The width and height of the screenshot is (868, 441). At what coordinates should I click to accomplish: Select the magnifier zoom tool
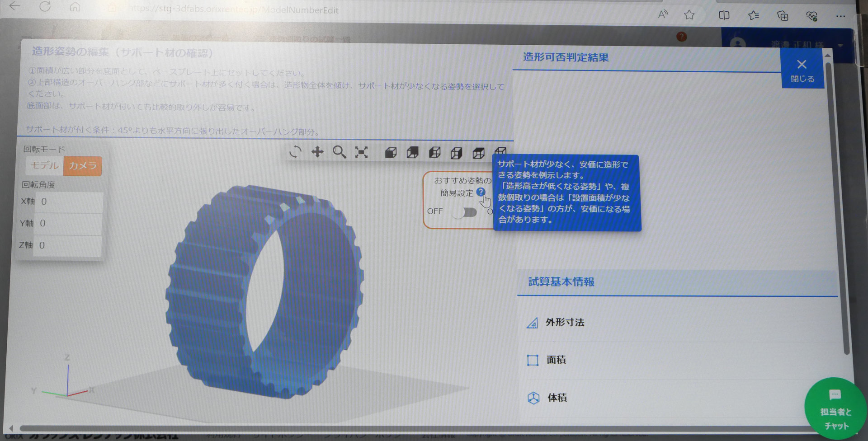pos(339,152)
